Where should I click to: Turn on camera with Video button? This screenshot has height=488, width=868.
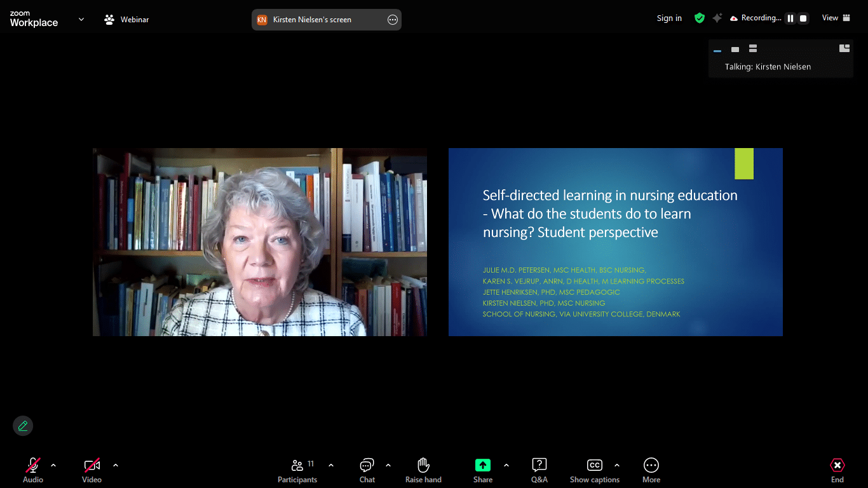point(92,470)
